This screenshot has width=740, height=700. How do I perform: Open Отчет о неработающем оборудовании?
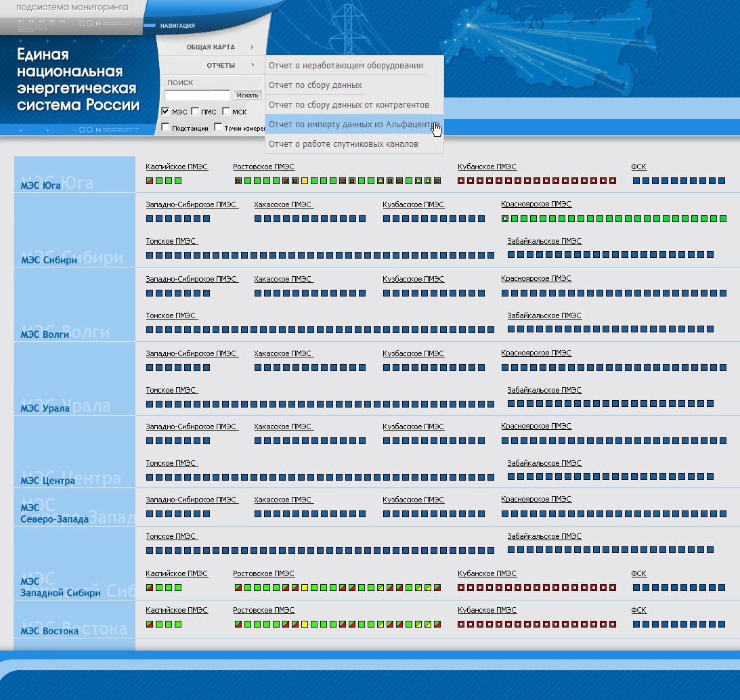[x=346, y=66]
